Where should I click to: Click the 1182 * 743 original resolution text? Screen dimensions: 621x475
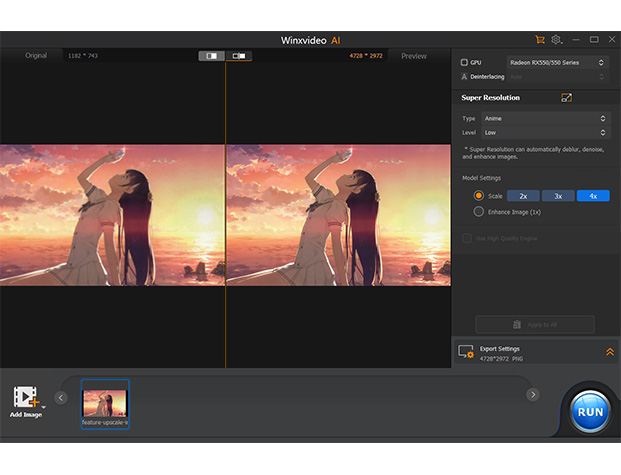tap(83, 56)
